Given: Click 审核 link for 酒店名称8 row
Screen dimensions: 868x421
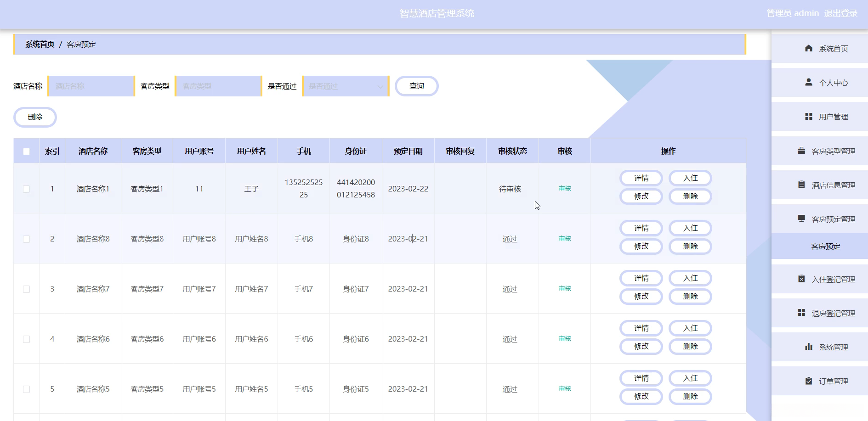Looking at the screenshot, I should coord(565,239).
